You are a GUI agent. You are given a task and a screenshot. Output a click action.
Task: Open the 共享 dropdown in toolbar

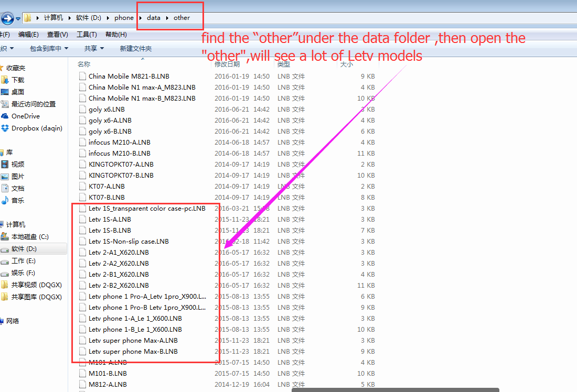[x=94, y=48]
